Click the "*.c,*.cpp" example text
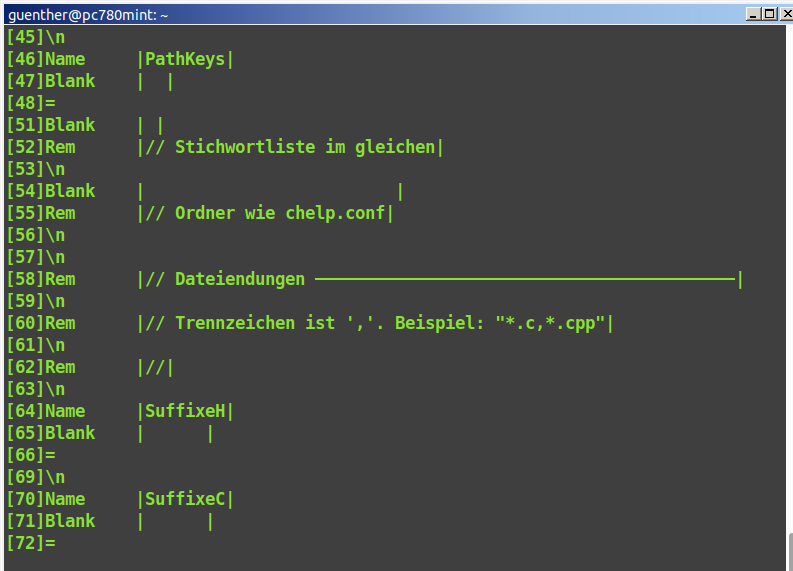793x571 pixels. tap(551, 323)
